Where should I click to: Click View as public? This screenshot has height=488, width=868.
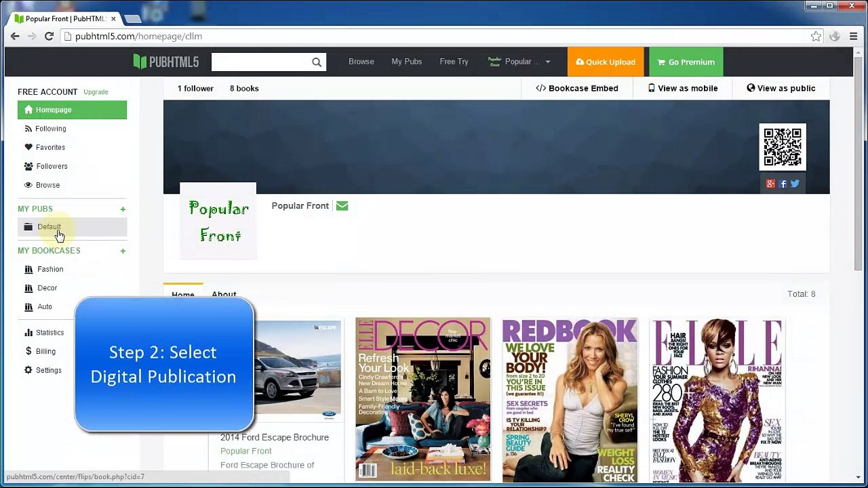781,88
